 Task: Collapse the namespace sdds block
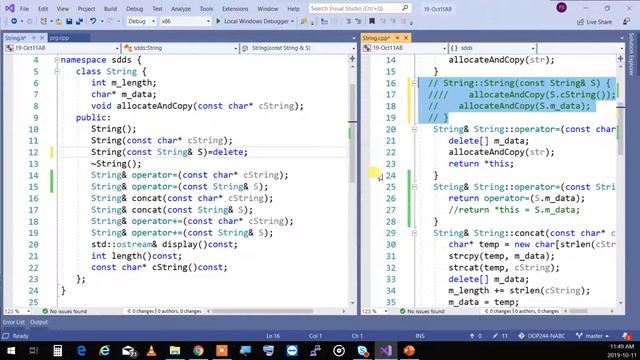tap(57, 60)
